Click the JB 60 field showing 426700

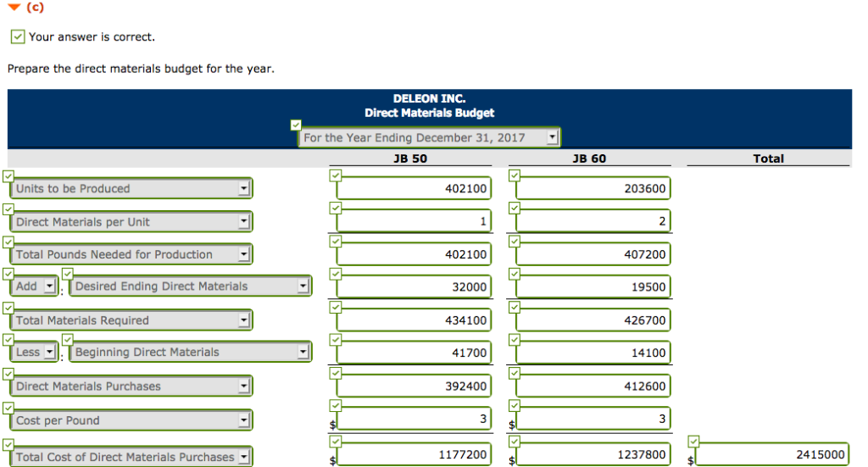pyautogui.click(x=593, y=320)
